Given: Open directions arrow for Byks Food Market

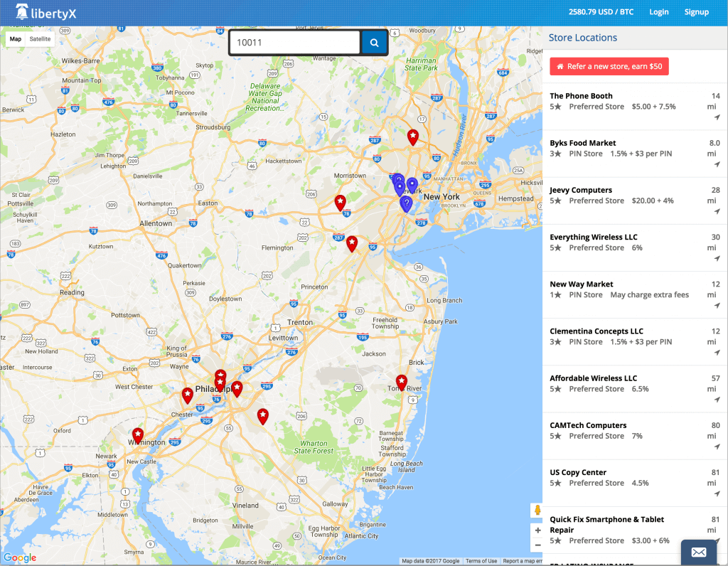Looking at the screenshot, I should [x=717, y=164].
